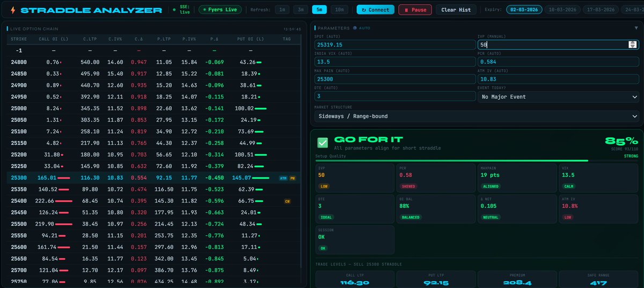The image size is (644, 288).
Task: Click the 13:50:45 timestamp in option chain
Action: click(x=291, y=29)
